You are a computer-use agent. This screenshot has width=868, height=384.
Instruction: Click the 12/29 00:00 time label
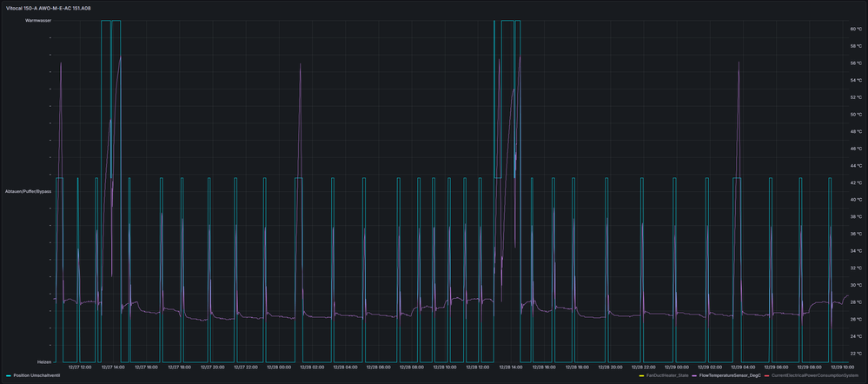click(x=677, y=367)
